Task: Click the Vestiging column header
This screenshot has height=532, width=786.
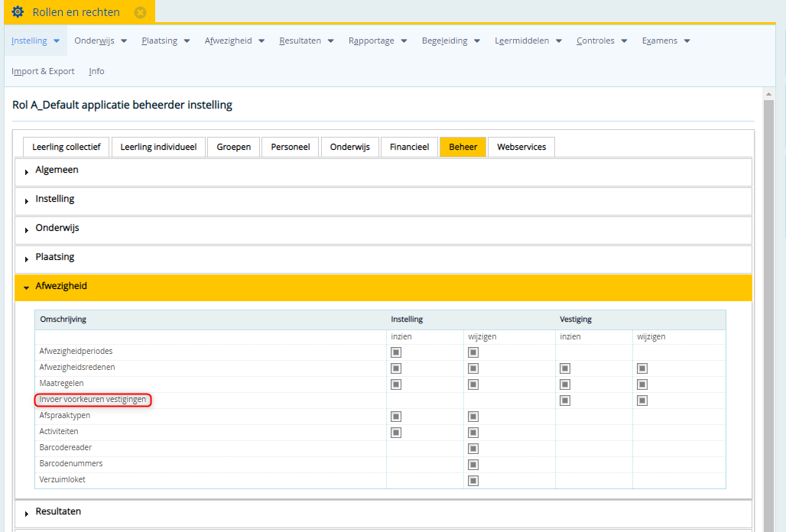Action: 576,319
